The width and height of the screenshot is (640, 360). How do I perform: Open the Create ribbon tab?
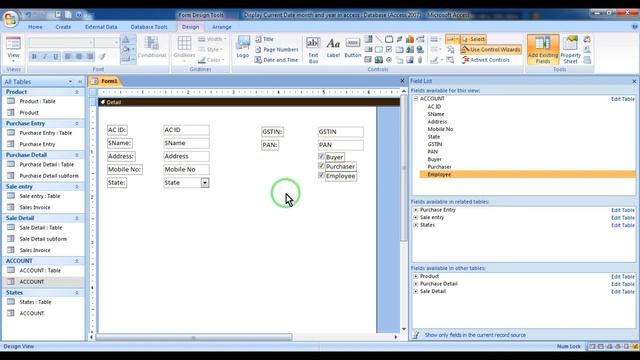pos(63,27)
